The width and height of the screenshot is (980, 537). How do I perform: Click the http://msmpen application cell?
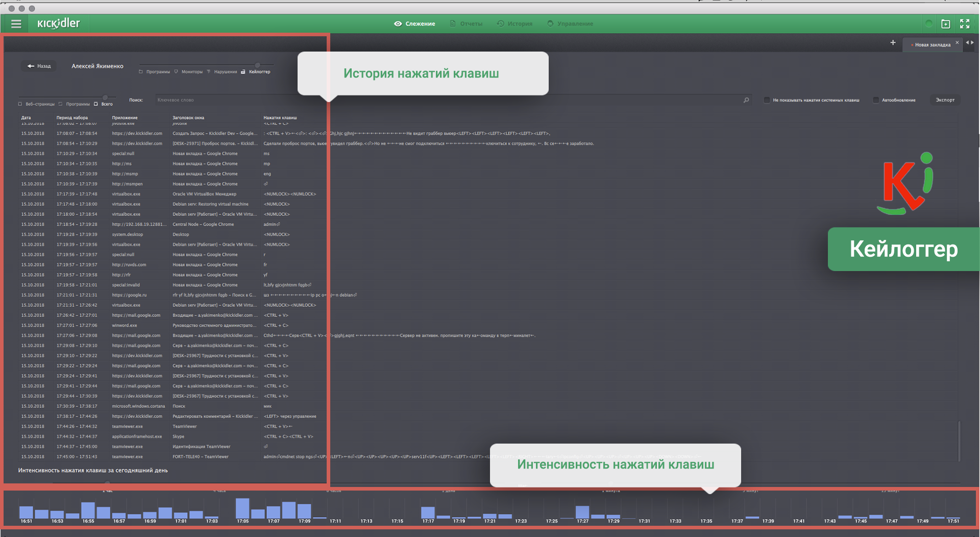point(127,184)
